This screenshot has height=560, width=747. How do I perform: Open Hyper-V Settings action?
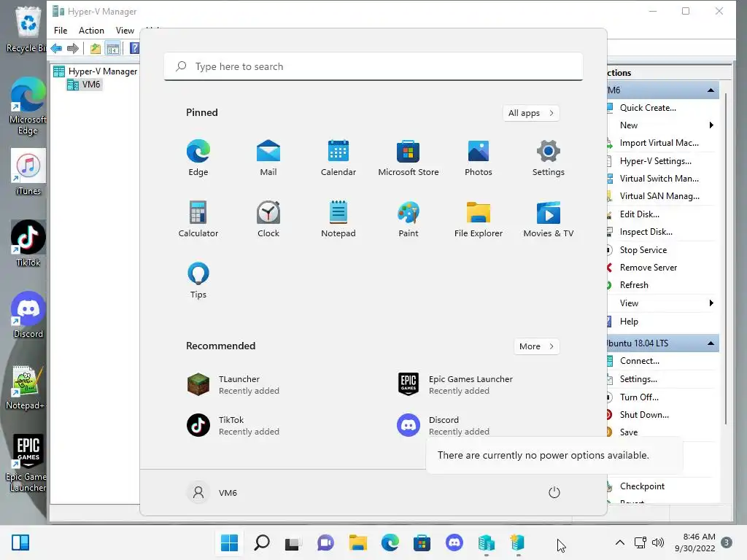point(656,161)
